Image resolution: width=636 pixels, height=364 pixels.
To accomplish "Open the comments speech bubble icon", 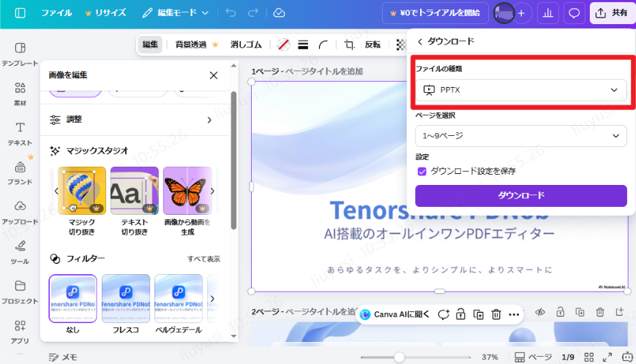I will pyautogui.click(x=575, y=13).
